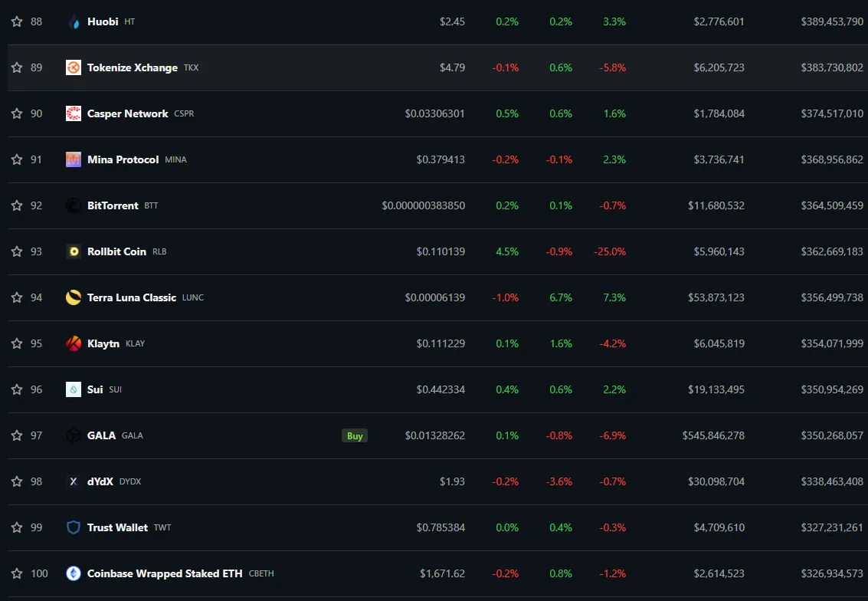Open the Klaytn coin link
The width and height of the screenshot is (868, 601).
point(103,343)
